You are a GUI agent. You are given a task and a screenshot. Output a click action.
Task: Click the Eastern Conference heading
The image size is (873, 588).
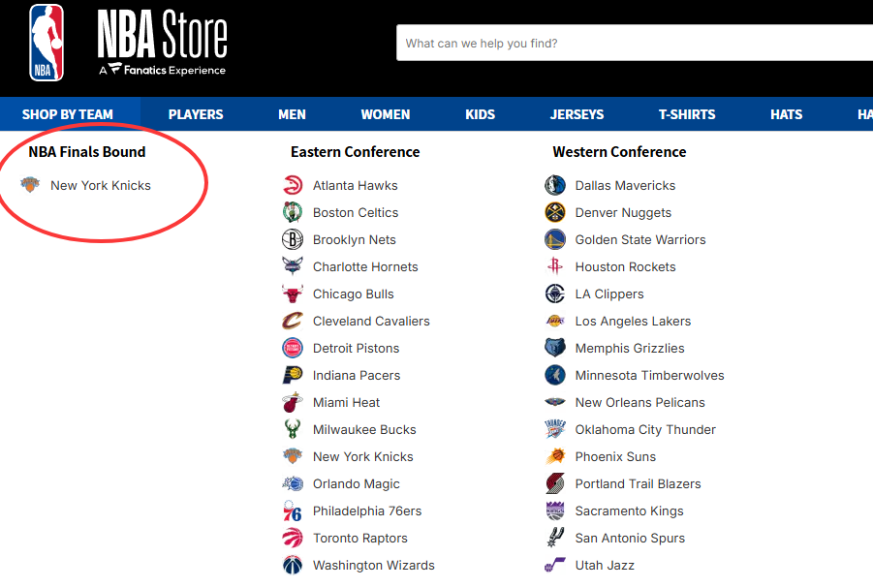[x=356, y=152]
